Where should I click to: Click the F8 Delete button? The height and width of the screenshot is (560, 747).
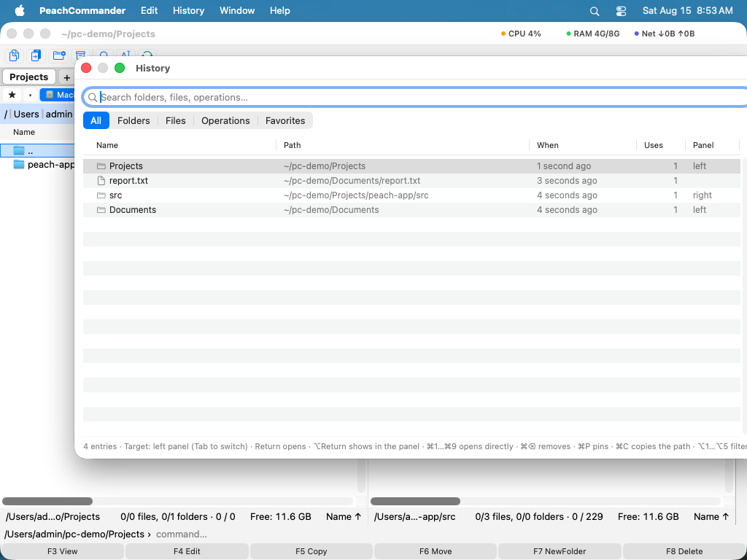(684, 551)
